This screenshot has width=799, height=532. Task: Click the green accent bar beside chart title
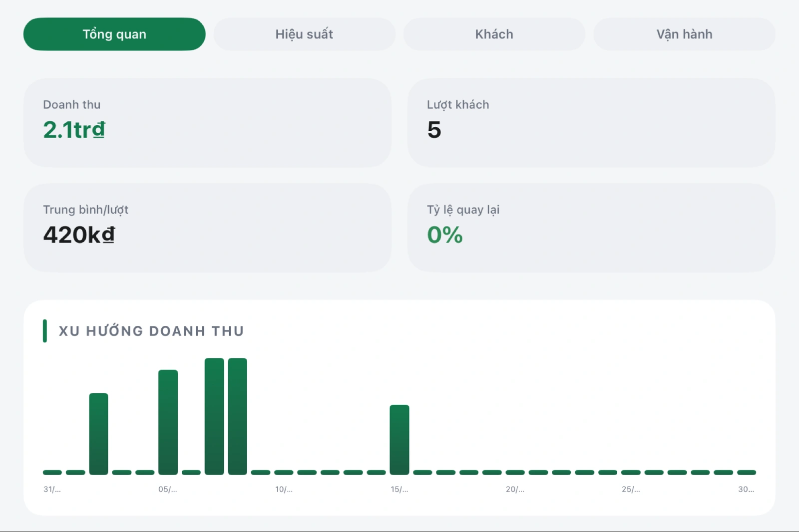click(x=45, y=331)
